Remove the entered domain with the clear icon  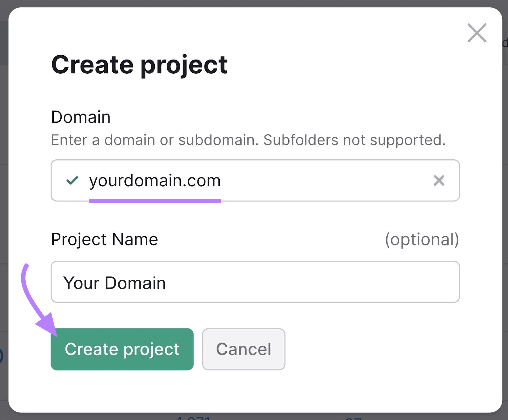pyautogui.click(x=439, y=181)
